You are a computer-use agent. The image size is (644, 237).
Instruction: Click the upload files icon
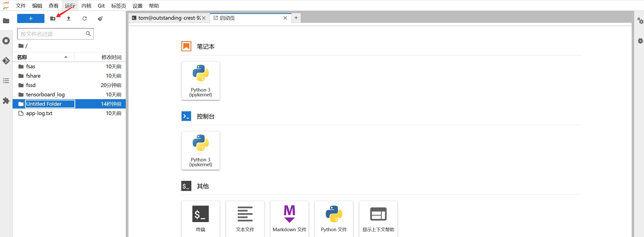pyautogui.click(x=69, y=18)
